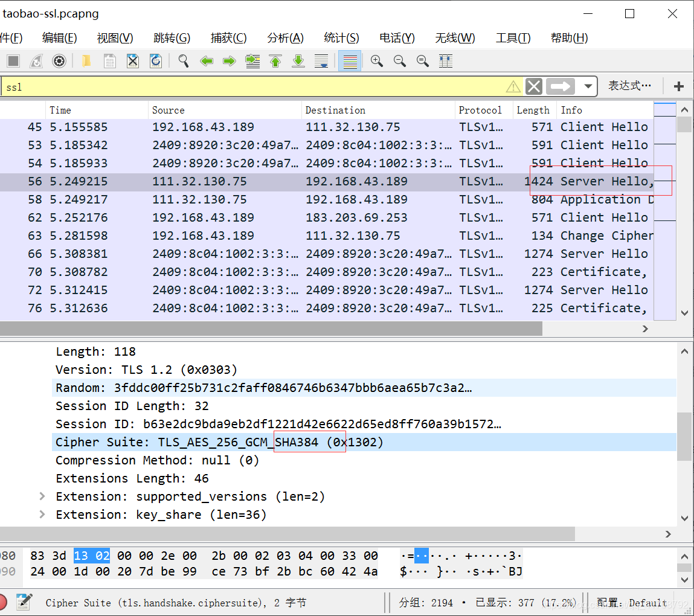Click the ssl display filter field
Screen dimensions: 694x616
coord(254,87)
